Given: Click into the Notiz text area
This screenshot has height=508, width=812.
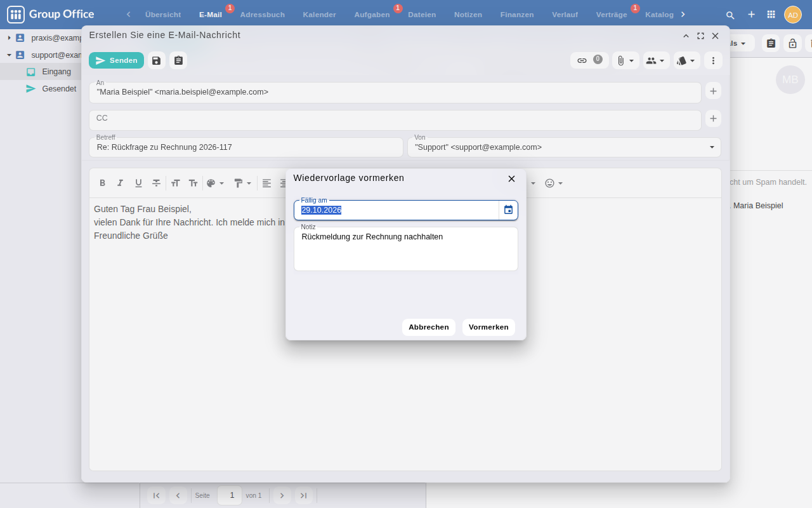Looking at the screenshot, I should [406, 249].
